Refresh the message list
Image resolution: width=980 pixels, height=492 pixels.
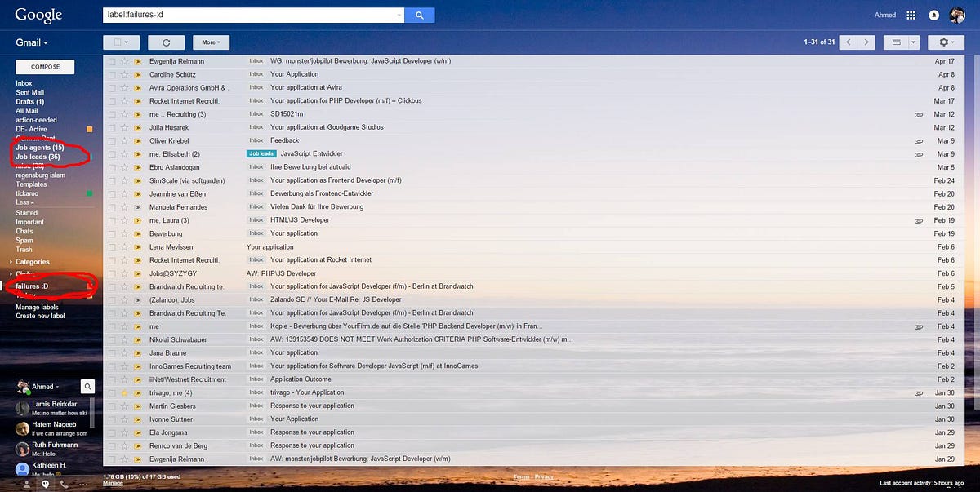click(x=167, y=42)
